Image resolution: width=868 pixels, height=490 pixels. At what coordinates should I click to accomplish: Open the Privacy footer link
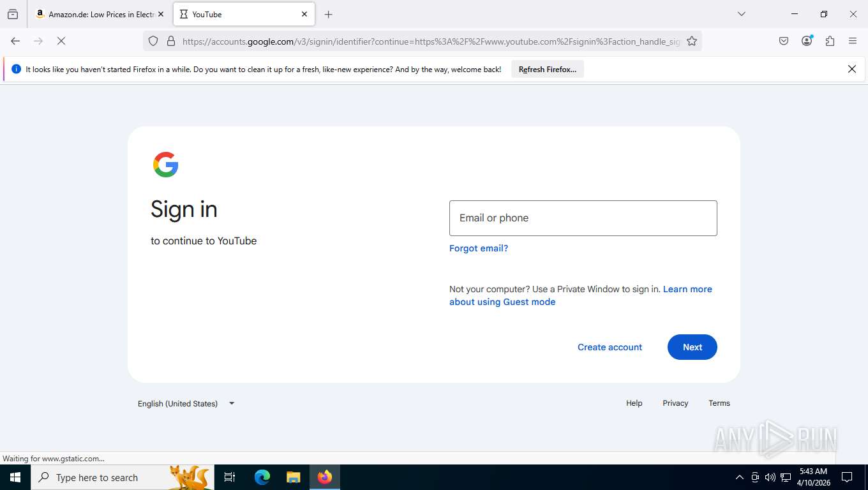[x=675, y=403]
